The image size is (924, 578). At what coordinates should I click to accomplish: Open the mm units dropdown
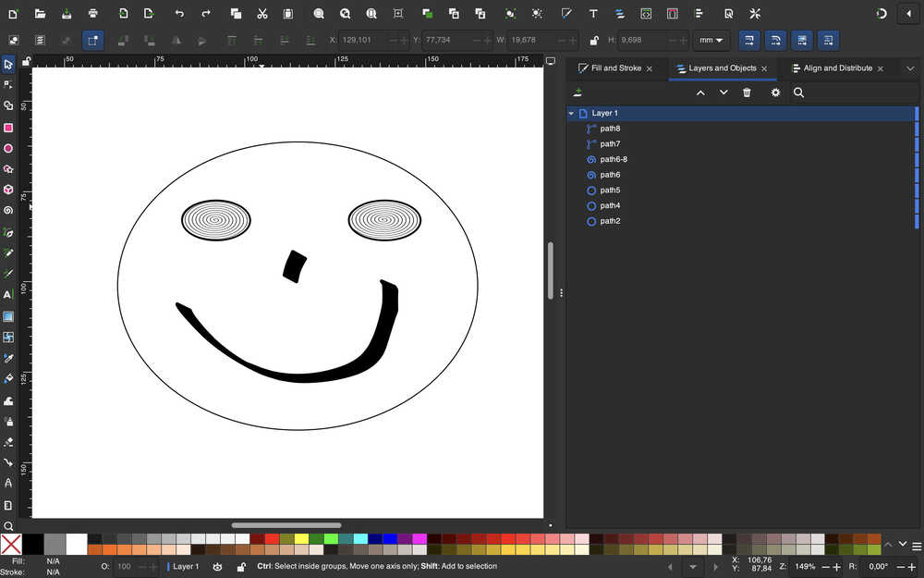click(711, 41)
